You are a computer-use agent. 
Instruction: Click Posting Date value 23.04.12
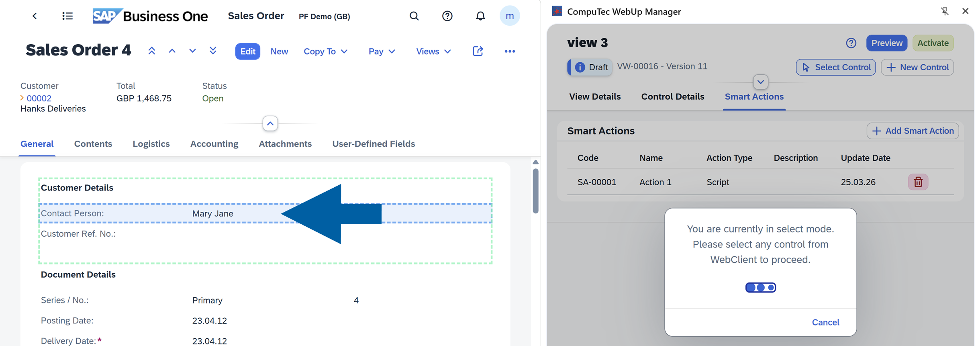210,321
